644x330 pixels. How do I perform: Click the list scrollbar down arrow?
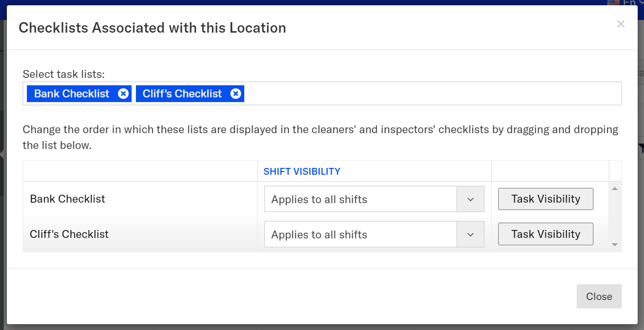[615, 245]
